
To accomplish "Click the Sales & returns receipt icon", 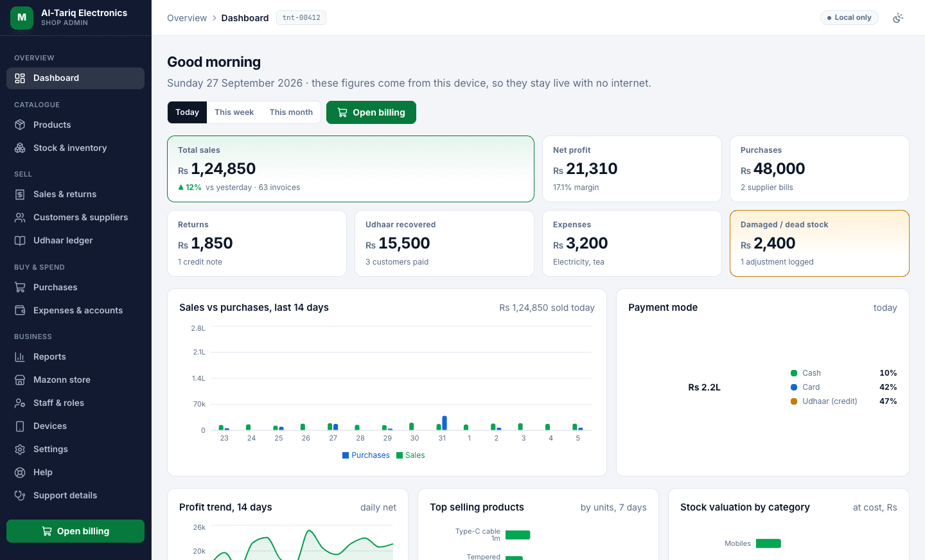I will 20,194.
